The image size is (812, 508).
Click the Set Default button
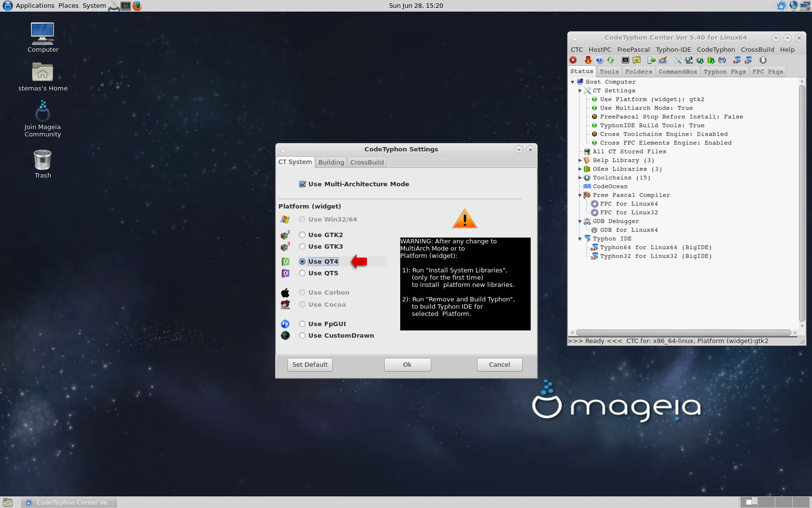[x=310, y=365]
